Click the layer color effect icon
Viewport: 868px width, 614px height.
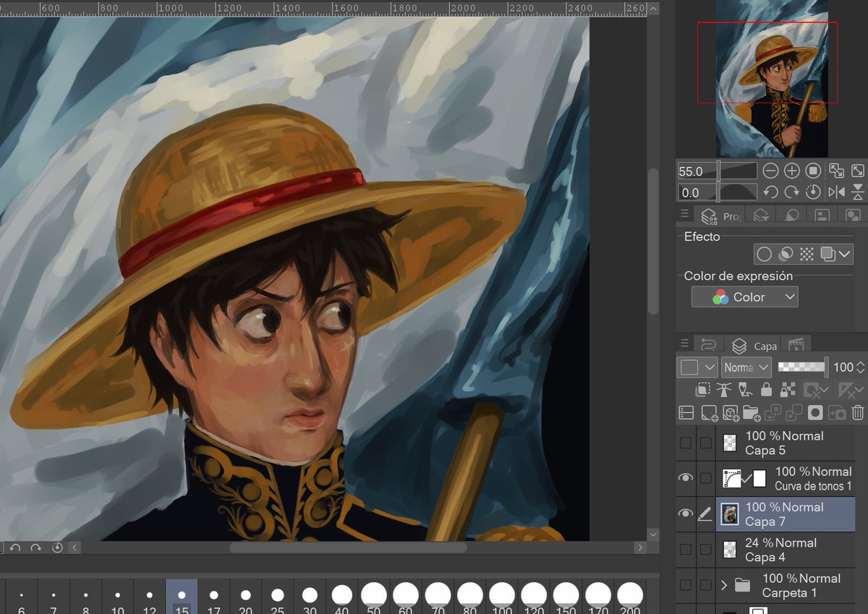tap(828, 254)
